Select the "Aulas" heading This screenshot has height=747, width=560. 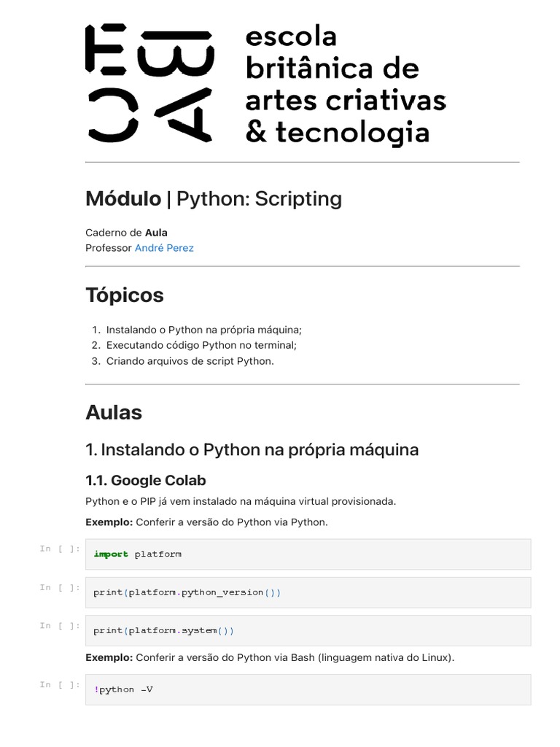pos(114,412)
